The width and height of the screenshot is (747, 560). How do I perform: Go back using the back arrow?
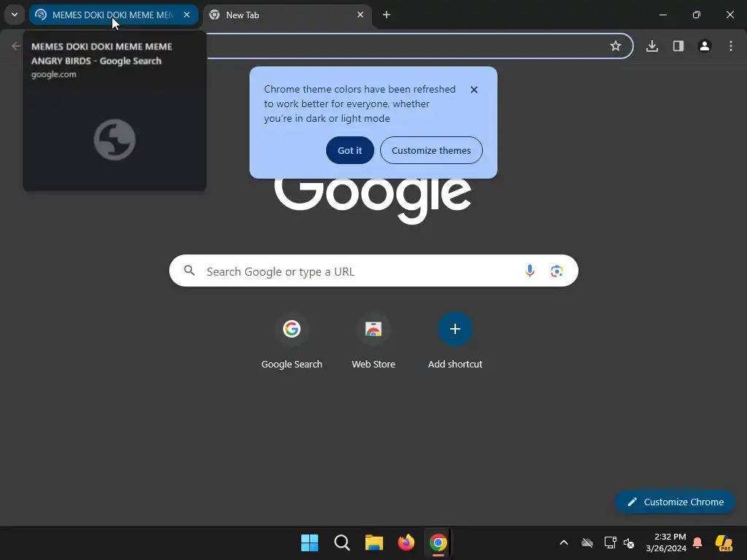coord(16,46)
